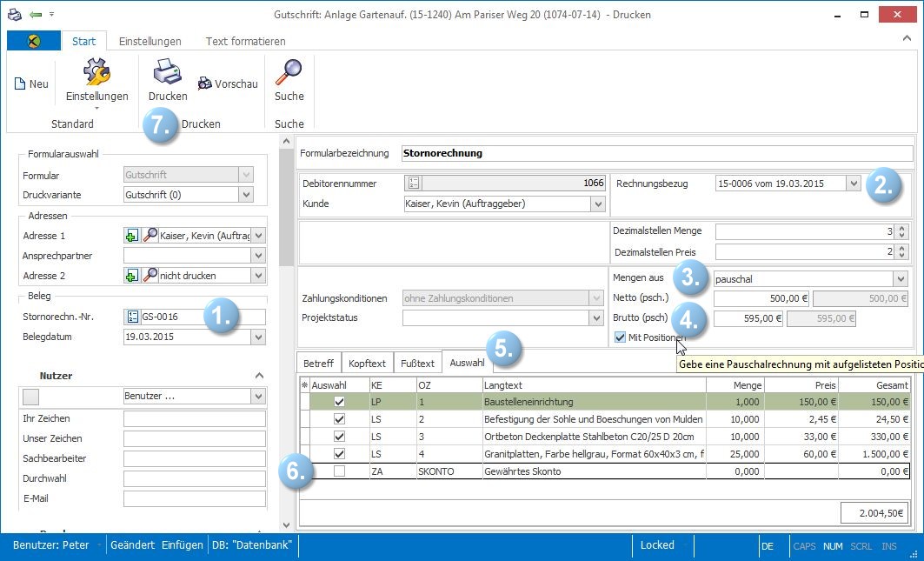
Task: Uncheck Auswahl for Ortbeton Deckenplatte row
Action: (x=339, y=437)
